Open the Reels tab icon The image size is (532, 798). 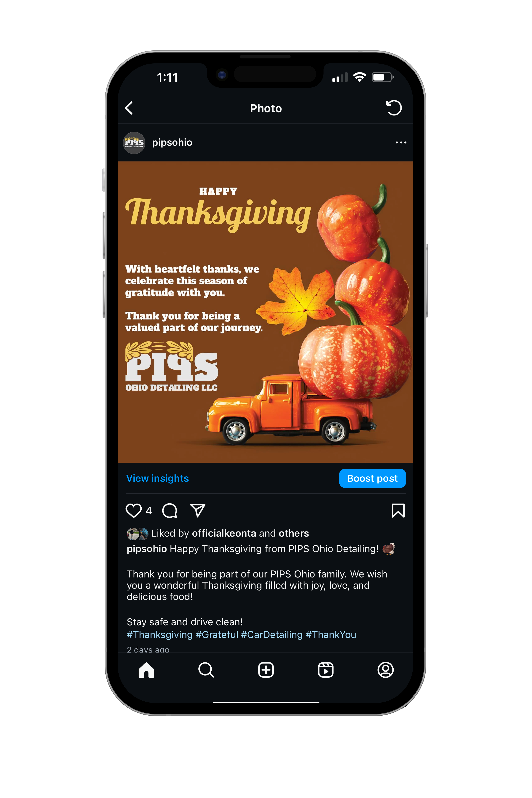pos(326,670)
